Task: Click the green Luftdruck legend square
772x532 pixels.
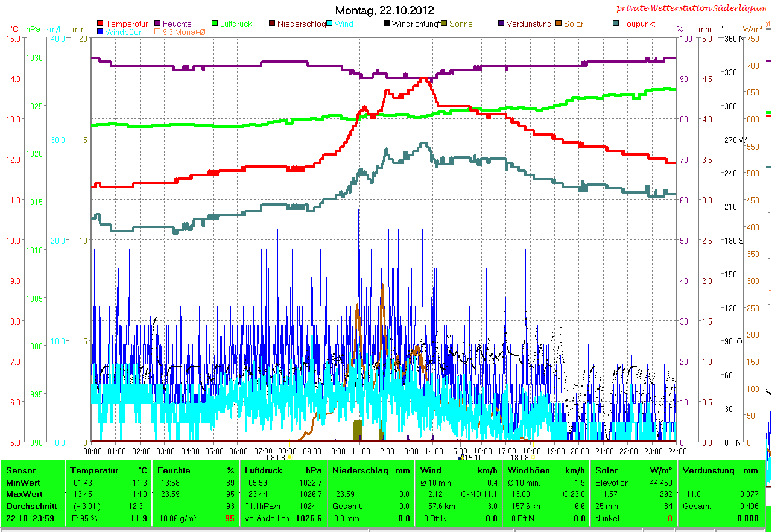Action: [215, 24]
